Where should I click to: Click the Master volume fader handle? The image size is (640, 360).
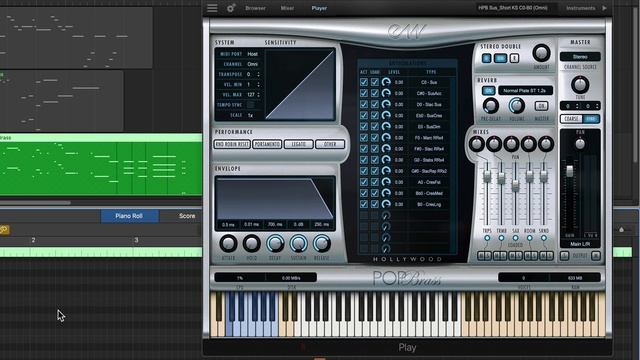[x=569, y=171]
